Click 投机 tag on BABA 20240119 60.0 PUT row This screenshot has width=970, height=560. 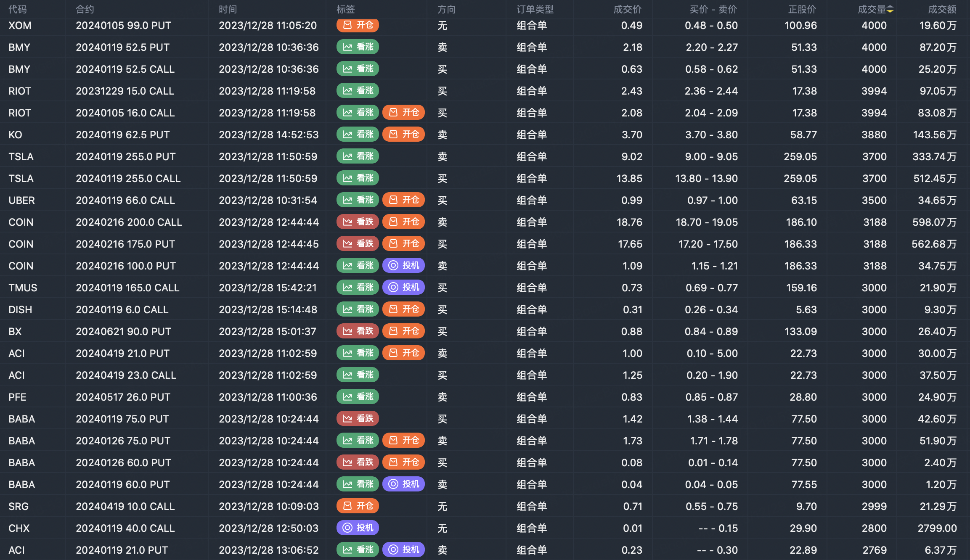(403, 484)
